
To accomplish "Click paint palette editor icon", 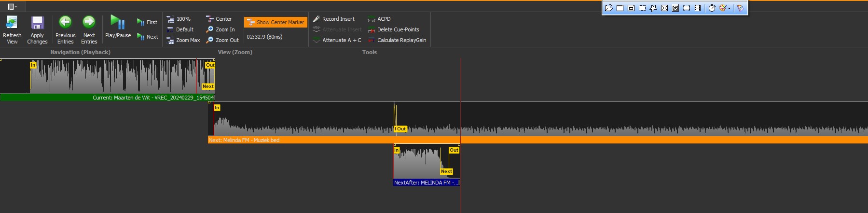I will 723,8.
